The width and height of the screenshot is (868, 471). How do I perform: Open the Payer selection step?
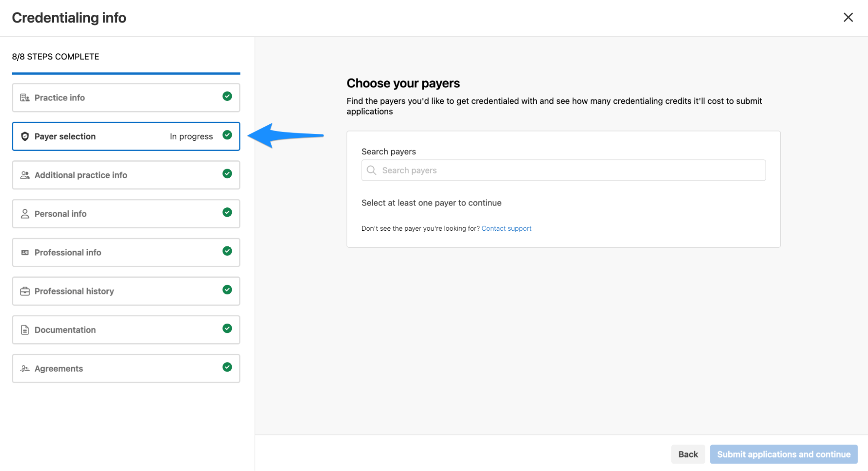pyautogui.click(x=126, y=136)
